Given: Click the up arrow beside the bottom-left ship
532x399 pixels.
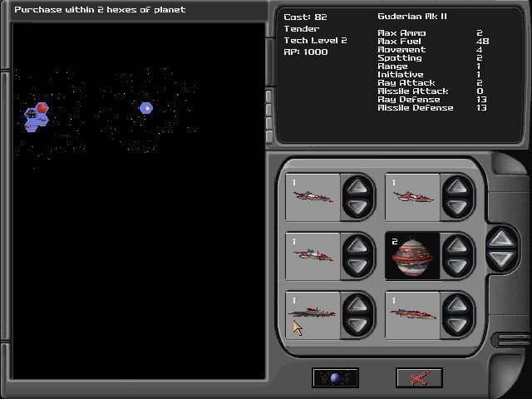Looking at the screenshot, I should pyautogui.click(x=358, y=304).
